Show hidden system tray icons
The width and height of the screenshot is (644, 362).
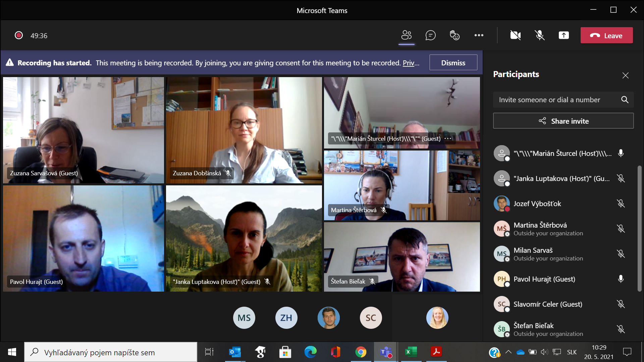508,352
